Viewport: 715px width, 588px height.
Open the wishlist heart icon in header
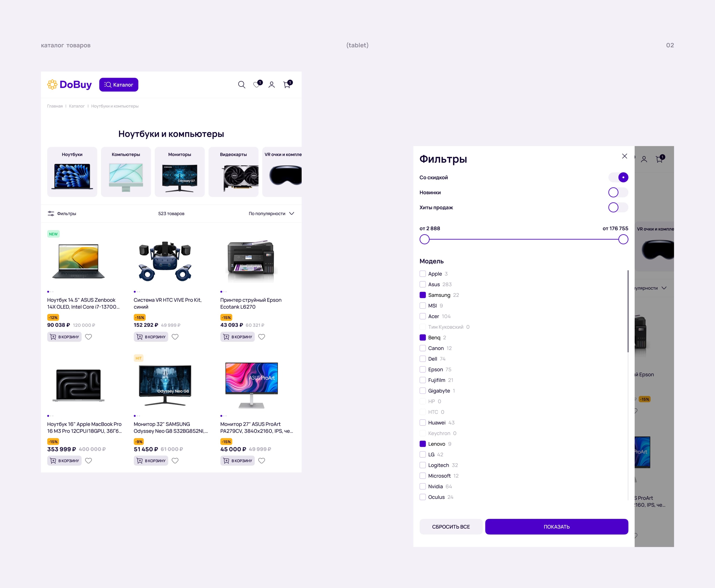pyautogui.click(x=257, y=85)
